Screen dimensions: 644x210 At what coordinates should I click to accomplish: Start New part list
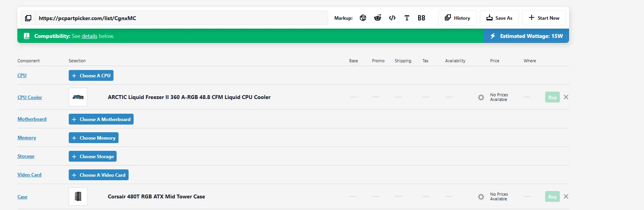coord(544,18)
